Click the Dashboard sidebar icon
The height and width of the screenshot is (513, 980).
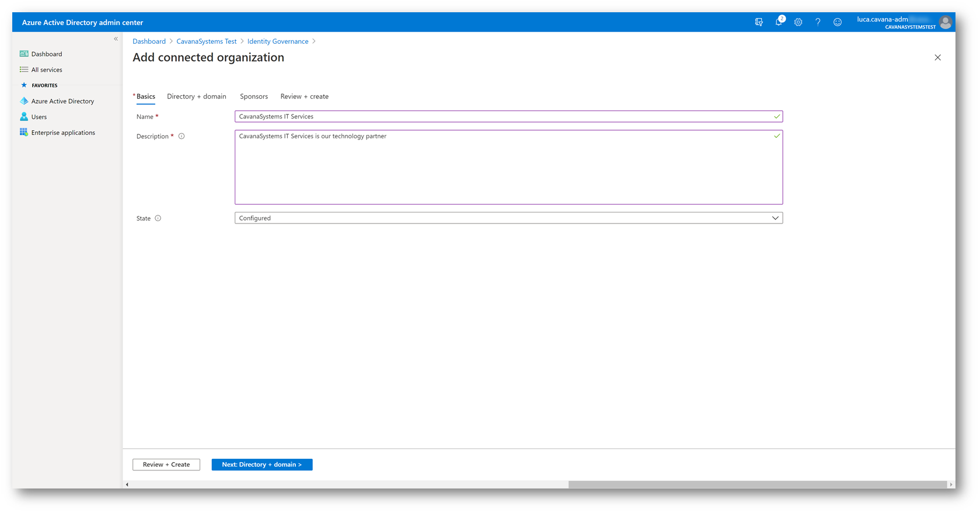[x=24, y=54]
